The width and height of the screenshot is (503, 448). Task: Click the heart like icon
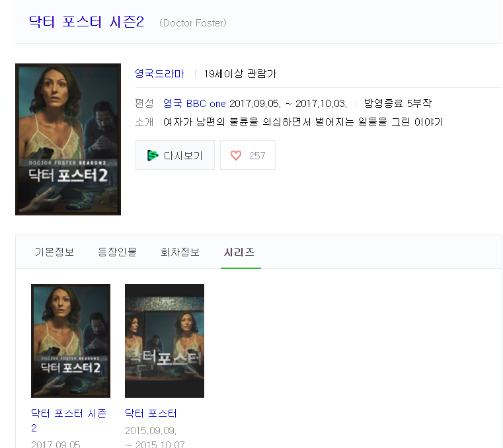[236, 155]
